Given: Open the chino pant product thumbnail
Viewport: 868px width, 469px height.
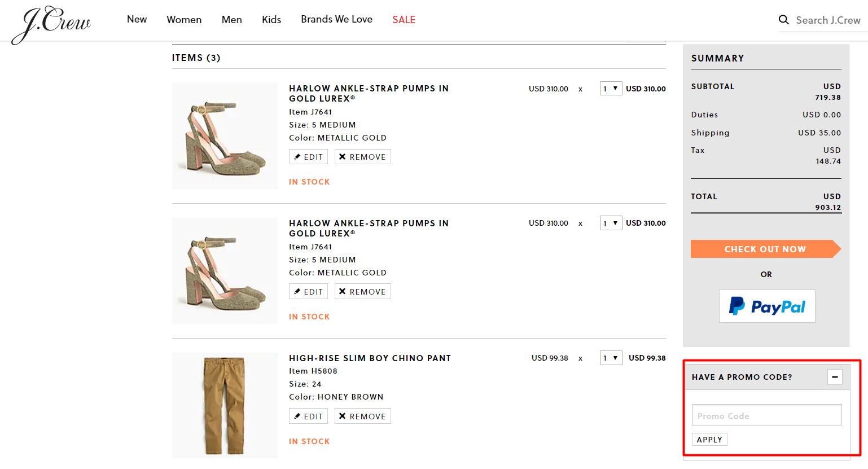Looking at the screenshot, I should 225,405.
